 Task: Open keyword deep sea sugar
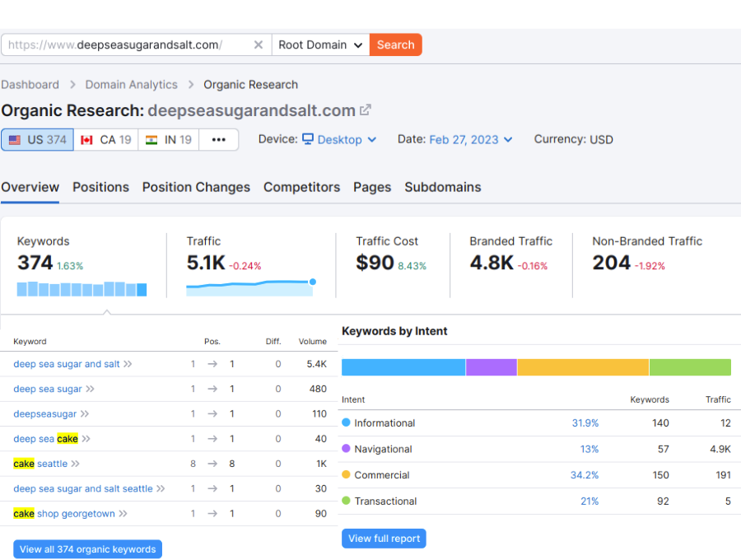(48, 389)
